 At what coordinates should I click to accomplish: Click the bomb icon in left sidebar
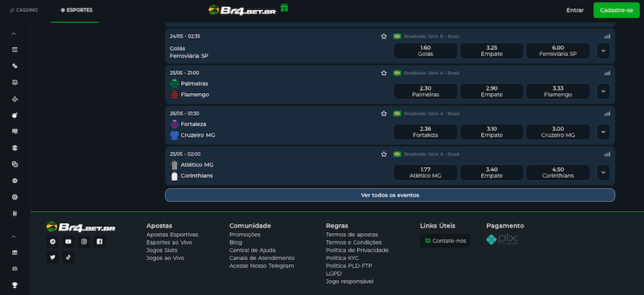click(x=15, y=115)
